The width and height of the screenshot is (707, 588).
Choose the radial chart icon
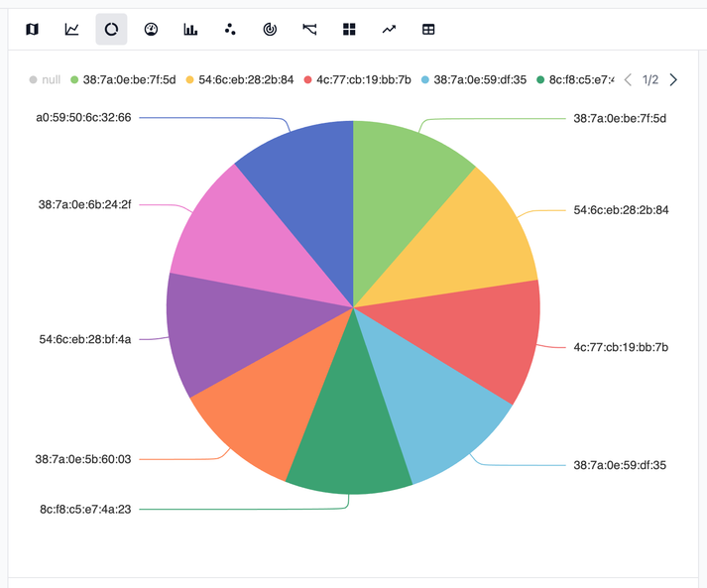pos(270,30)
